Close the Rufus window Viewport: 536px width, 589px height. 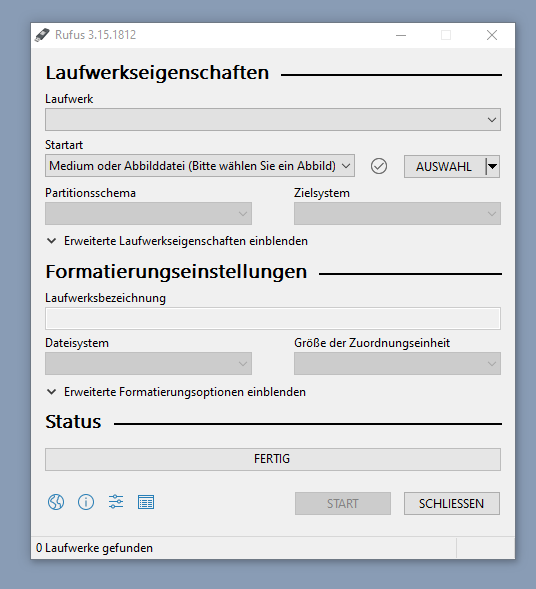(492, 35)
